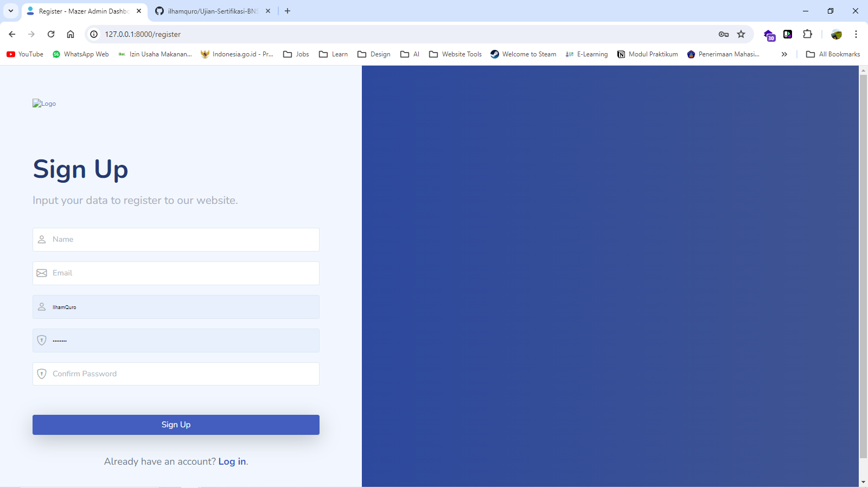Image resolution: width=868 pixels, height=488 pixels.
Task: Focus the Confirm Password field
Action: (176, 374)
